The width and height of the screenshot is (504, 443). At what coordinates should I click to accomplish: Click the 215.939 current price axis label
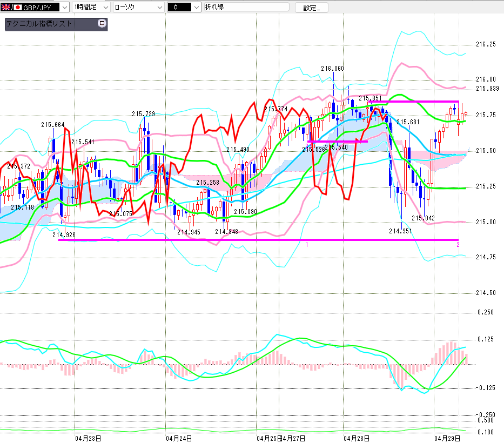[x=487, y=89]
